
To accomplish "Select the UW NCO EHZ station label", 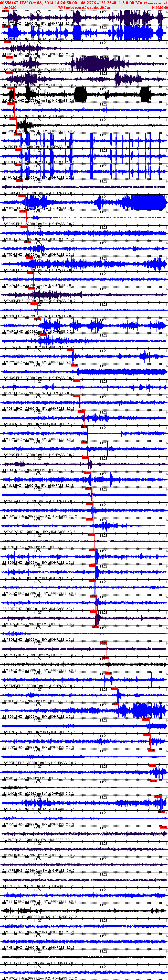I will [38, 316].
